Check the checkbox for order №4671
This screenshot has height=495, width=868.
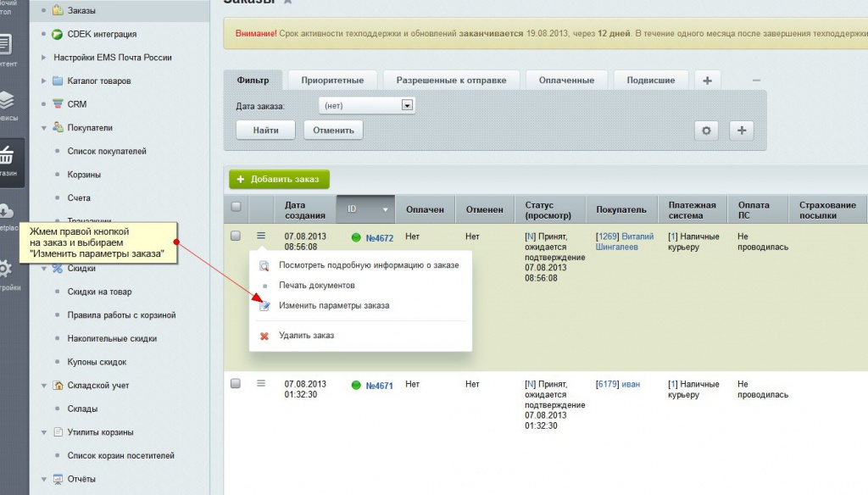236,384
